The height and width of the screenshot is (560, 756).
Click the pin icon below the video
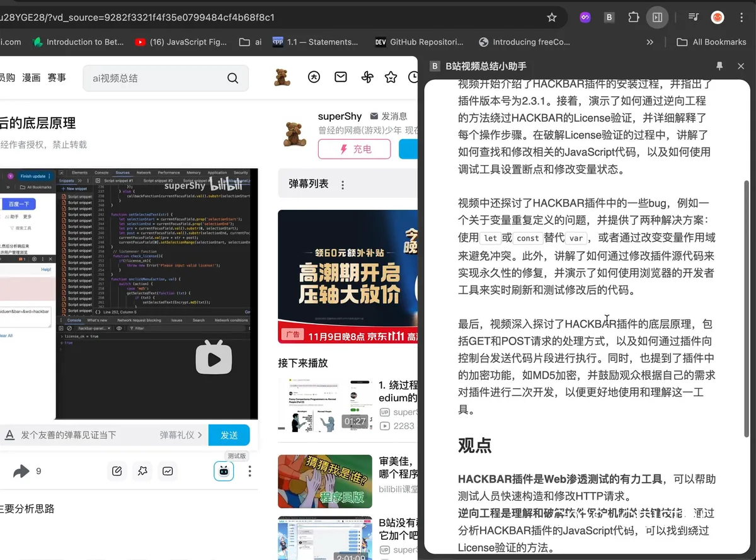142,471
